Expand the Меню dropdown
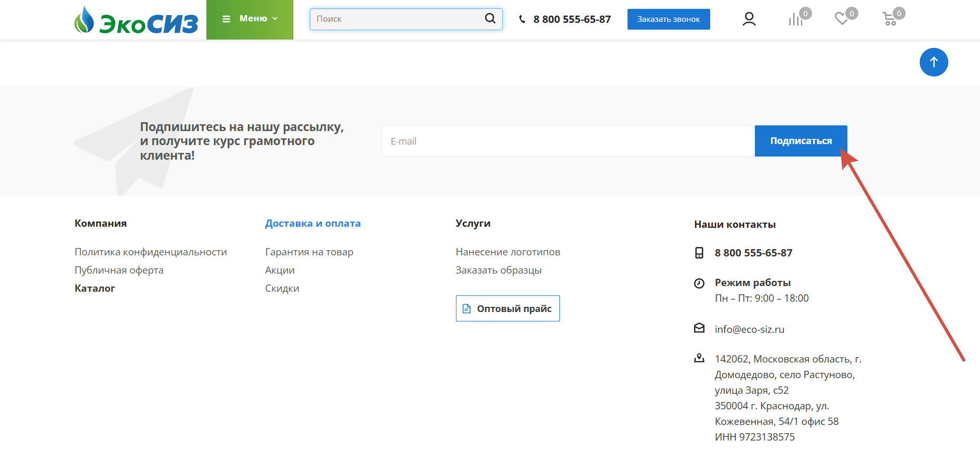The height and width of the screenshot is (466, 980). pyautogui.click(x=250, y=19)
